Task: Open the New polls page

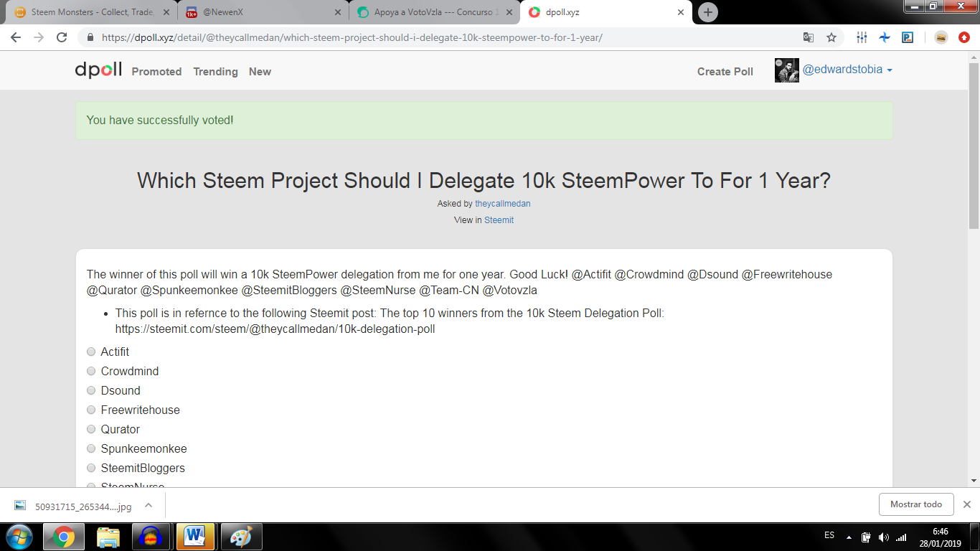Action: coord(260,72)
